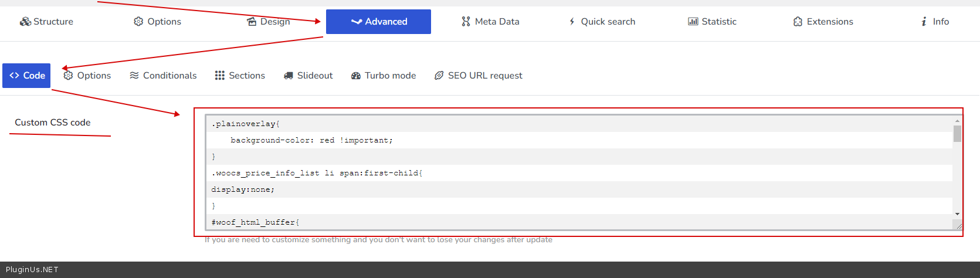Viewport: 980px width, 278px height.
Task: Click the textarea resize handle corner
Action: [x=958, y=226]
